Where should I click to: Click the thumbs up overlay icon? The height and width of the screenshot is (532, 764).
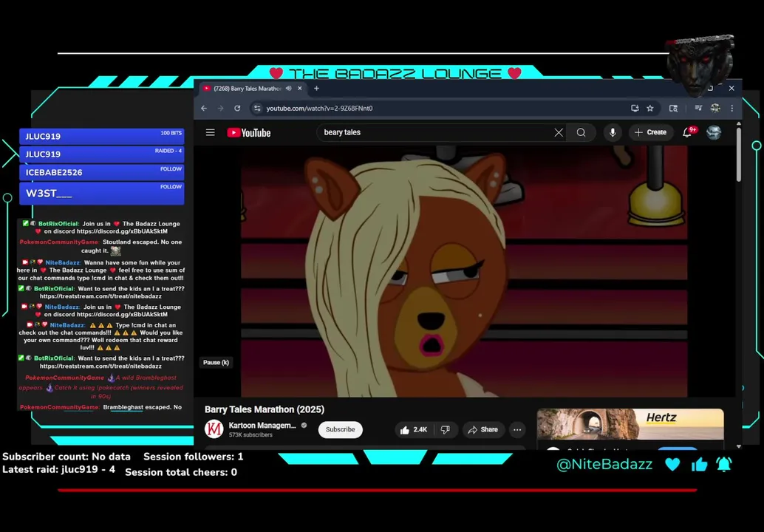point(699,464)
